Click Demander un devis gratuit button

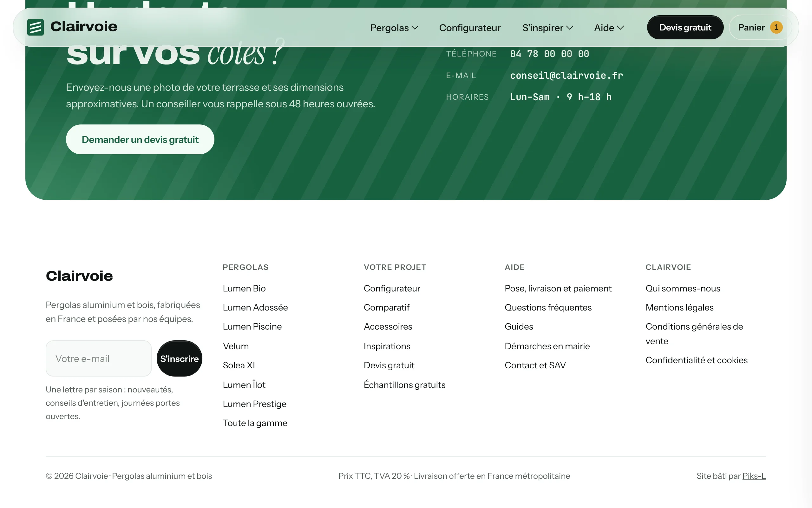tap(140, 139)
